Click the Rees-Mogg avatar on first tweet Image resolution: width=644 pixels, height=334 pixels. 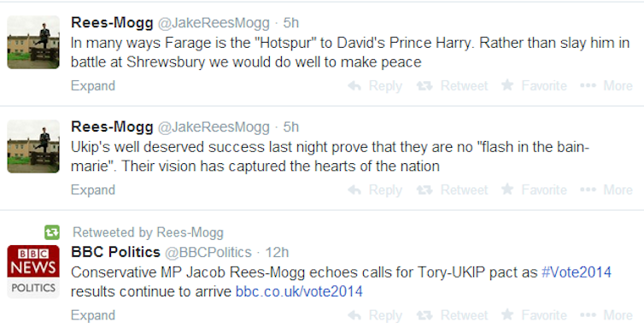tap(33, 43)
